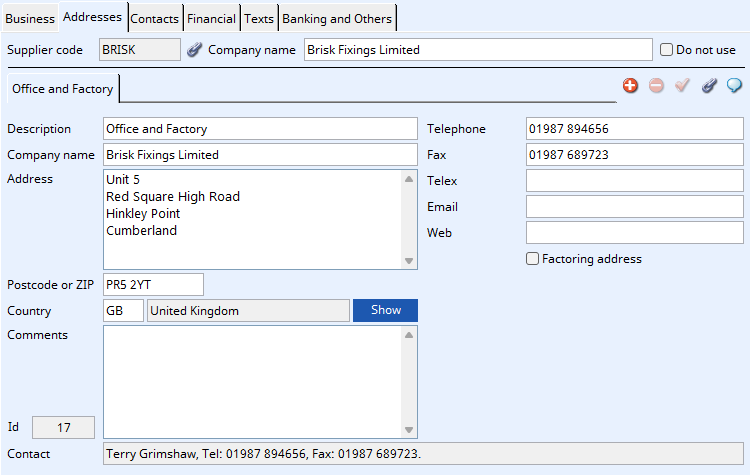
Task: Click the 'Red Square High Road' address line
Action: (x=173, y=197)
